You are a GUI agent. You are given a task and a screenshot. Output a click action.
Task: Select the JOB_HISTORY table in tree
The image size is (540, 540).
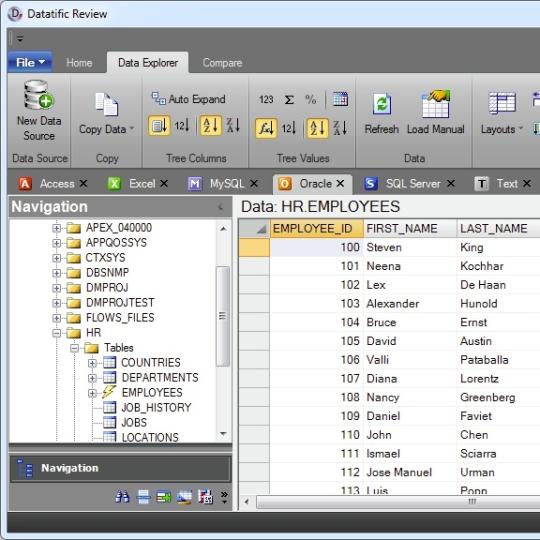156,407
